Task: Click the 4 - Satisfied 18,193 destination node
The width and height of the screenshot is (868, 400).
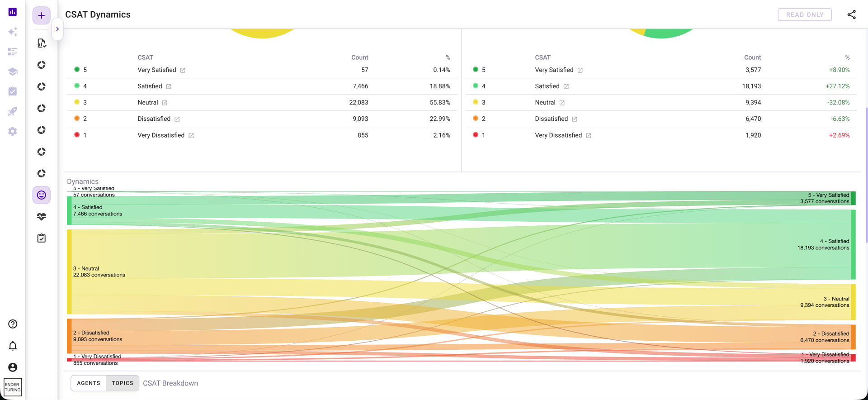Action: pos(853,244)
